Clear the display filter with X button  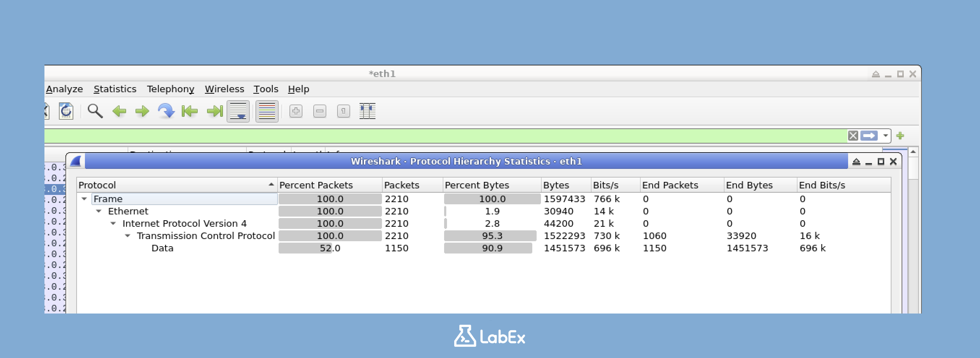point(852,135)
